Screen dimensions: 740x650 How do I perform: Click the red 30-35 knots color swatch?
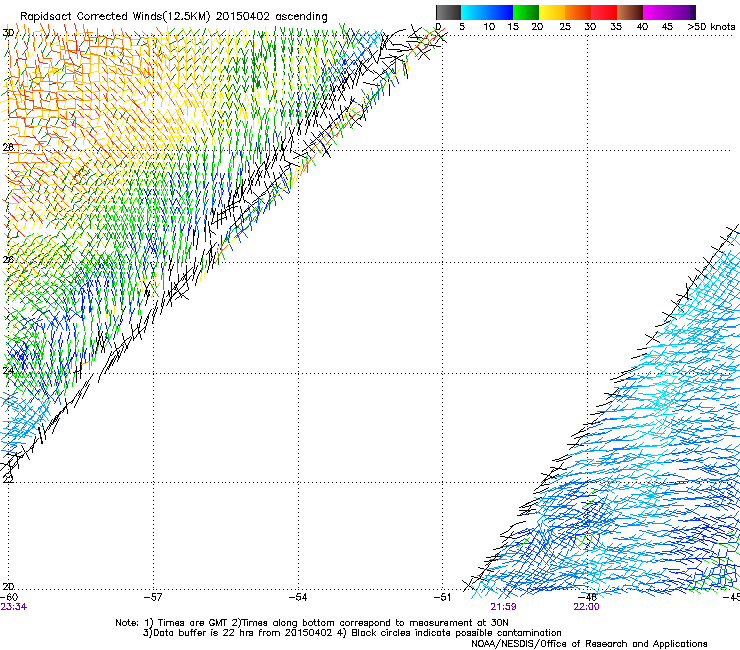(604, 12)
